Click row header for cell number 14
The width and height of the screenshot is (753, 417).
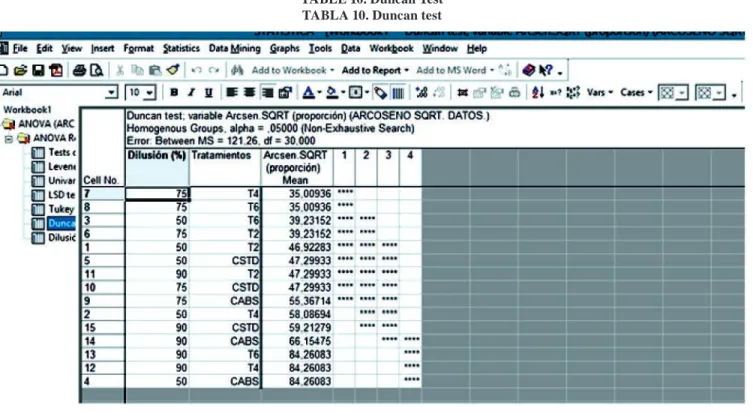tap(102, 341)
